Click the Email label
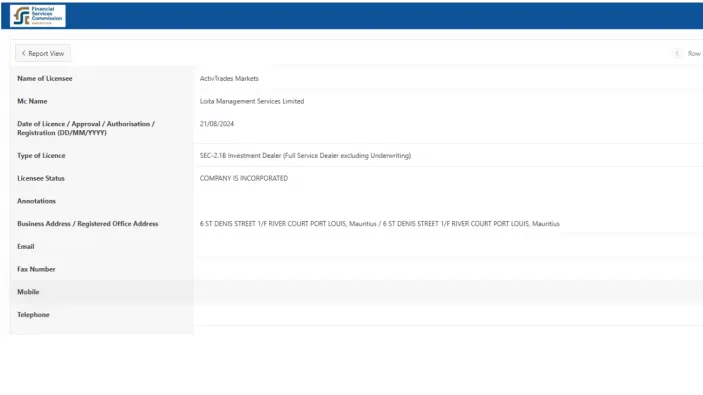Screen dimensions: 703x395 [x=26, y=247]
